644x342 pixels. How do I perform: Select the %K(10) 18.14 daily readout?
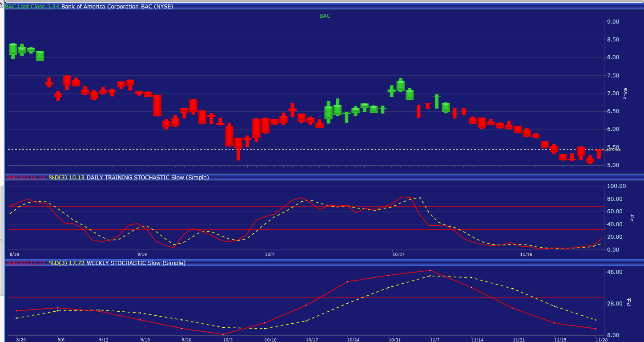pos(26,177)
